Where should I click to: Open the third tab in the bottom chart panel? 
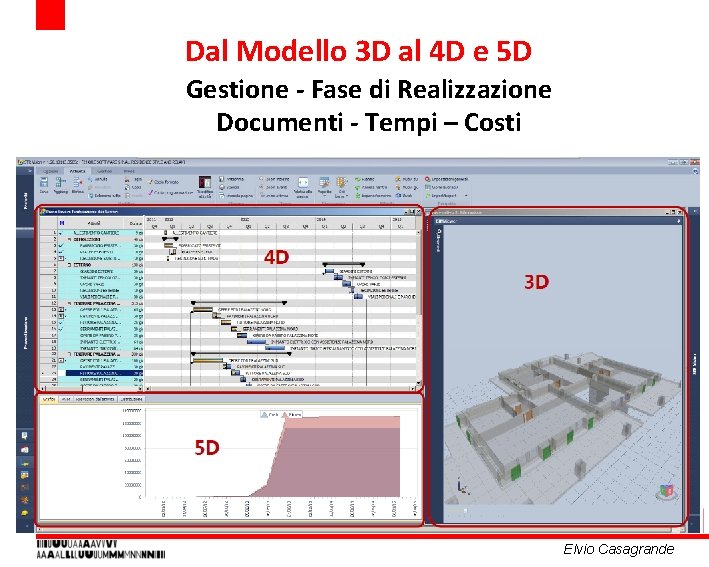[x=95, y=400]
